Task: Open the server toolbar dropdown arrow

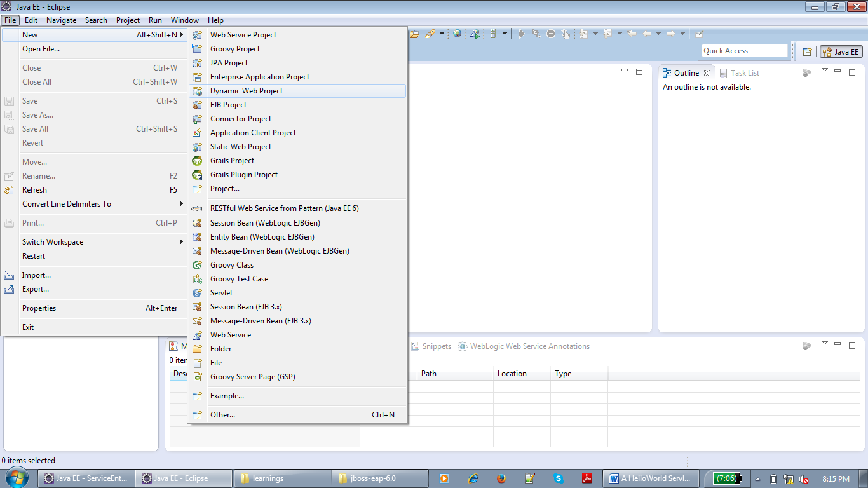Action: [x=505, y=34]
